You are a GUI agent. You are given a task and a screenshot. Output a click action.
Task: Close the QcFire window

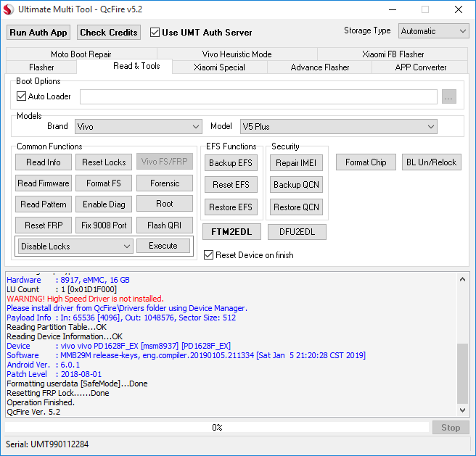tap(459, 9)
